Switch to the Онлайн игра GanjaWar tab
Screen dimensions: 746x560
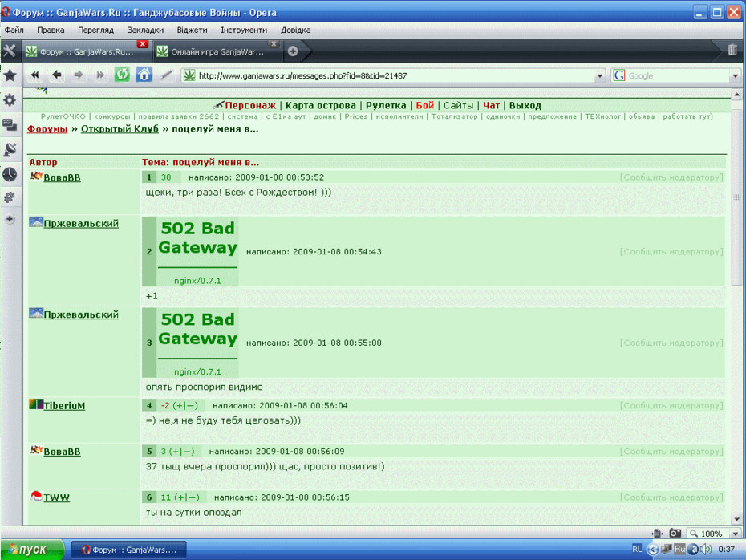coord(217,51)
